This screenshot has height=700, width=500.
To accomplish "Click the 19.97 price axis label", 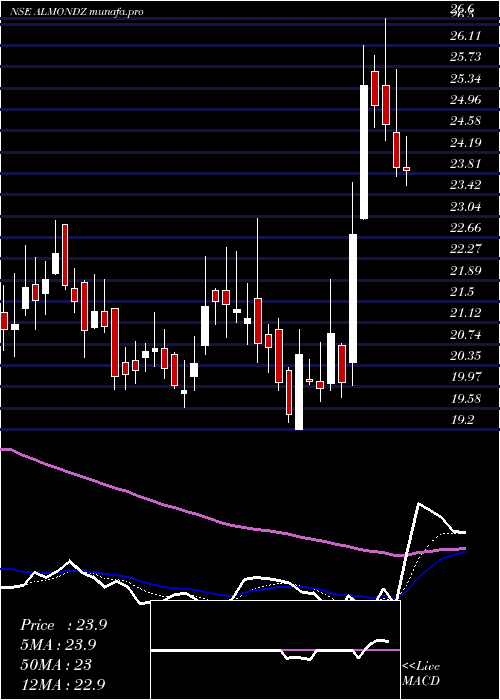I will pyautogui.click(x=466, y=377).
